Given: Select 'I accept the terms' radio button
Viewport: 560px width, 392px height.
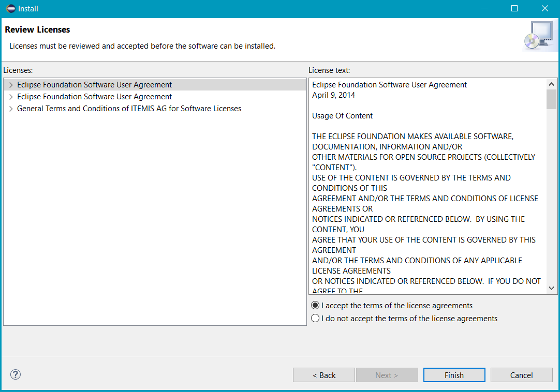Looking at the screenshot, I should tap(315, 305).
